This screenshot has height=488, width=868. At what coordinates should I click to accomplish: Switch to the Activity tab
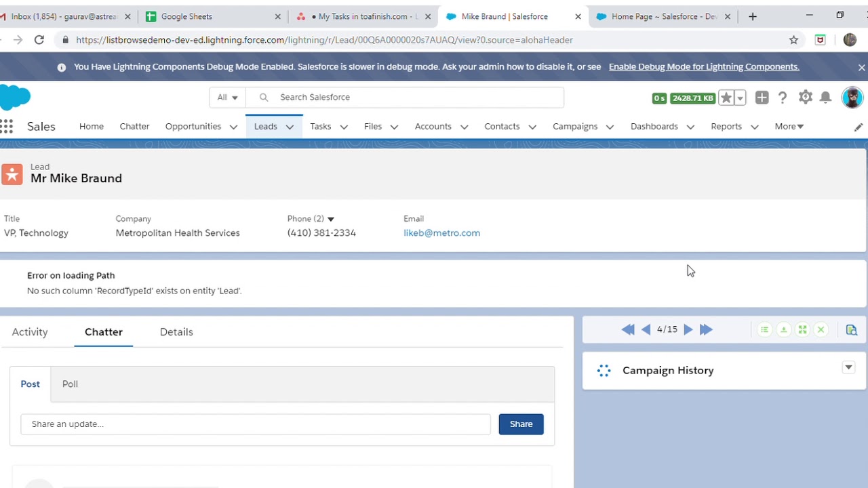(30, 331)
